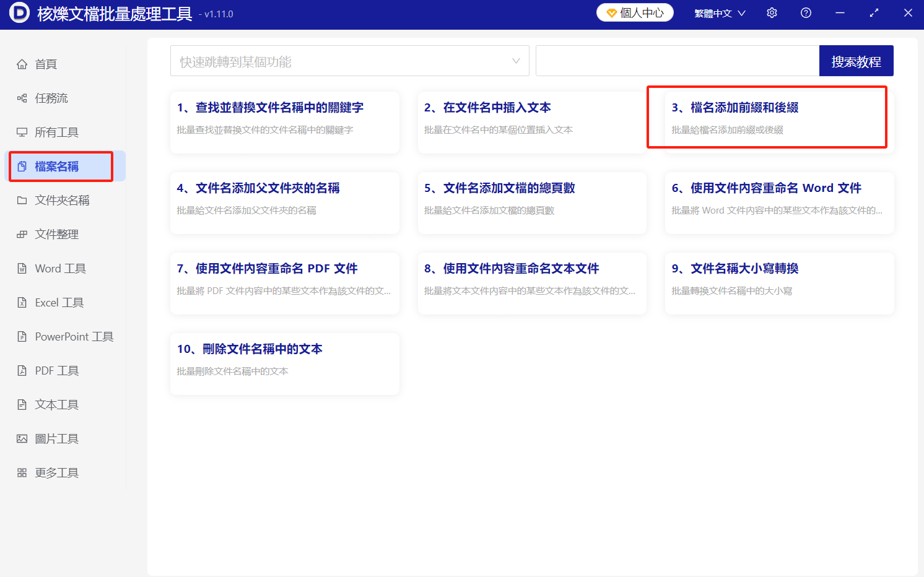
Task: Expand the 快速跳轉到某個功能 dropdown
Action: click(516, 61)
